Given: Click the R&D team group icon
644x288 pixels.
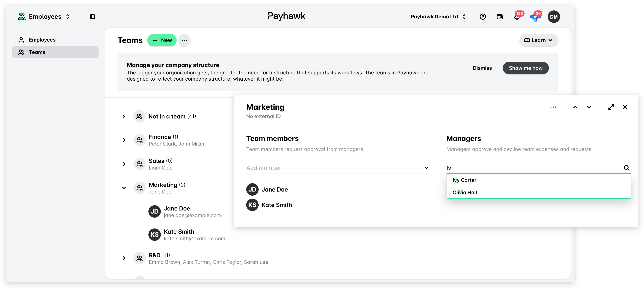Looking at the screenshot, I should point(139,258).
